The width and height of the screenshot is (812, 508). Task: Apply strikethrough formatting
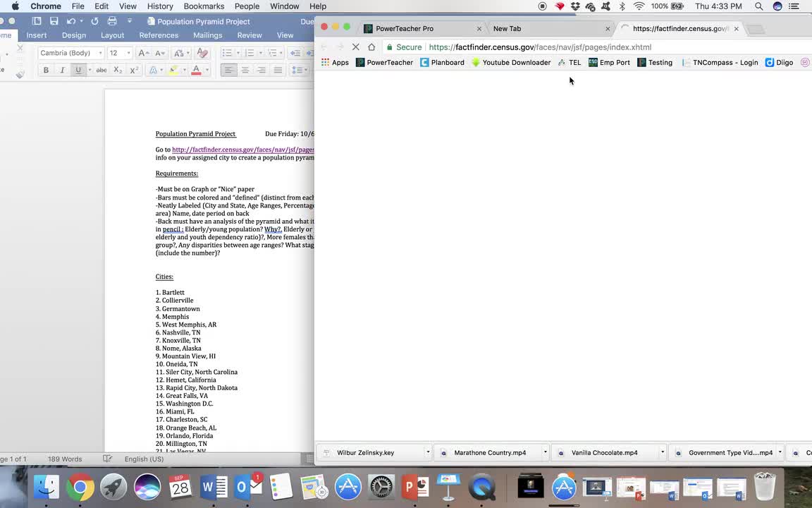[x=101, y=70]
